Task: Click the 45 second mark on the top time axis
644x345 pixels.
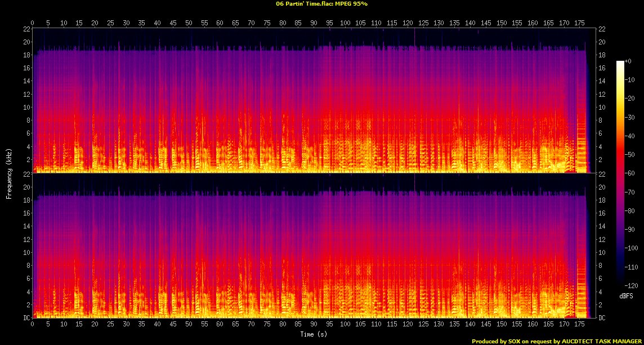Action: point(173,23)
